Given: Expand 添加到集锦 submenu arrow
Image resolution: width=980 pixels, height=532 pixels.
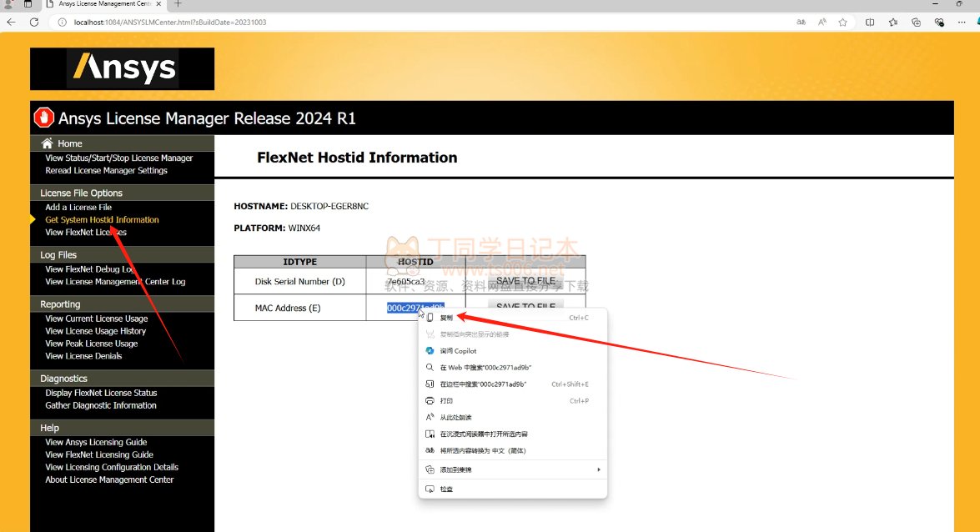Looking at the screenshot, I should (598, 470).
